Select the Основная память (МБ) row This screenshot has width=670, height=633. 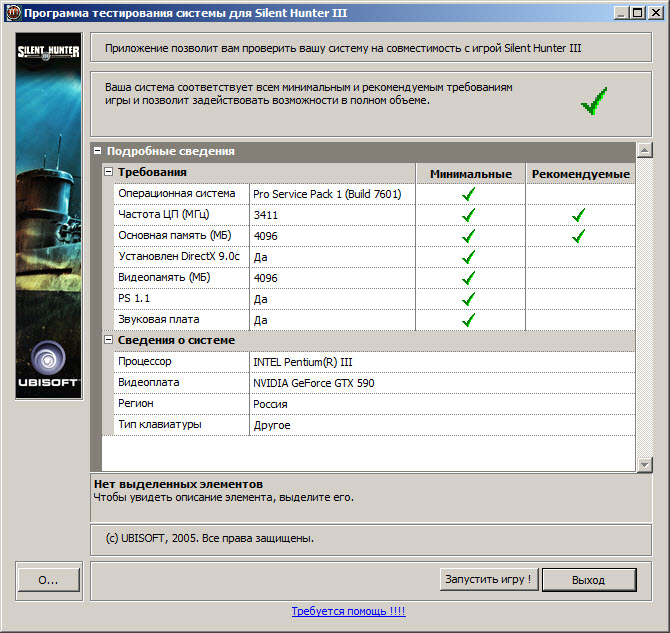pos(374,236)
